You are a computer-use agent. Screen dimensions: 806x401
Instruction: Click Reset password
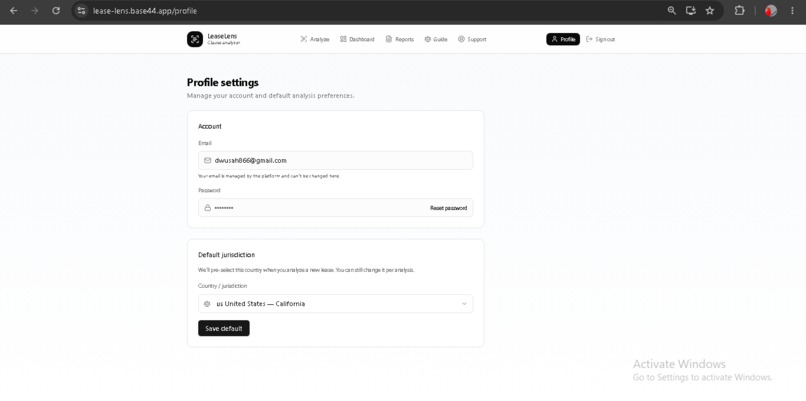click(448, 208)
